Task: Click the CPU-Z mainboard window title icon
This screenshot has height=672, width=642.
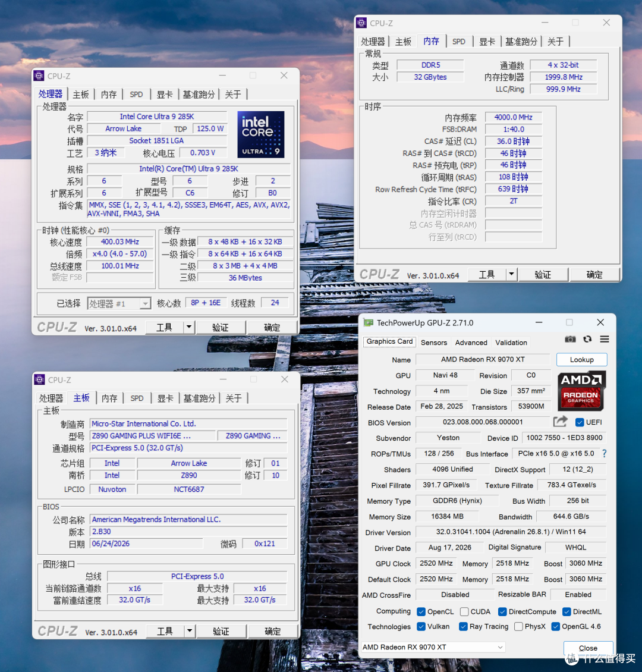Action: point(39,380)
